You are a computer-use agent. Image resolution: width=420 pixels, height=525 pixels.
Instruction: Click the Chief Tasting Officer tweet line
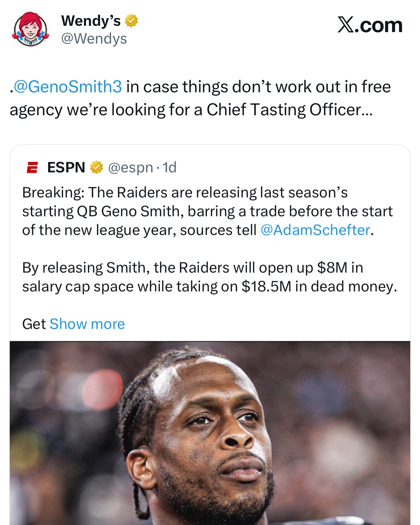(x=191, y=110)
